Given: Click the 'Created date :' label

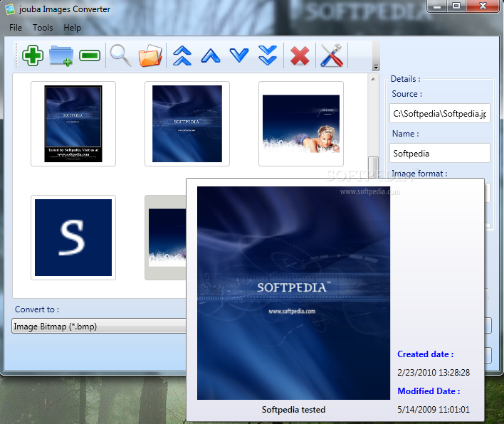Looking at the screenshot, I should tap(425, 354).
